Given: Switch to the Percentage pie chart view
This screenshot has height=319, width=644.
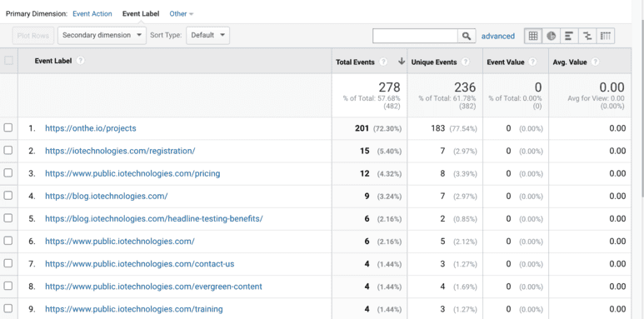Looking at the screenshot, I should click(552, 36).
